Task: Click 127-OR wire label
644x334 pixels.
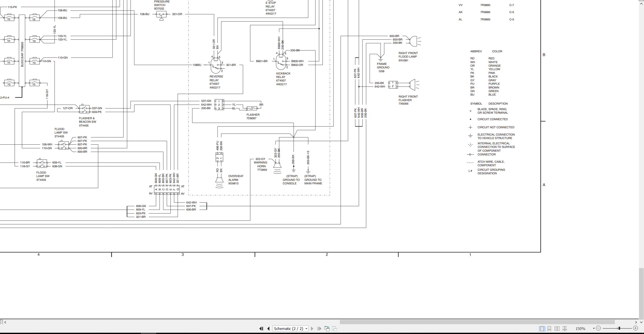Action: (x=68, y=108)
